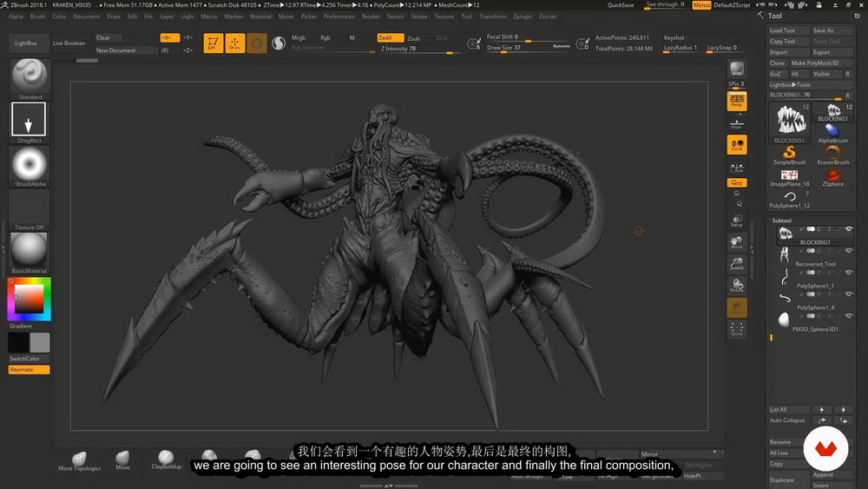Image resolution: width=868 pixels, height=489 pixels.
Task: Pick a color in the color picker square
Action: pyautogui.click(x=29, y=300)
